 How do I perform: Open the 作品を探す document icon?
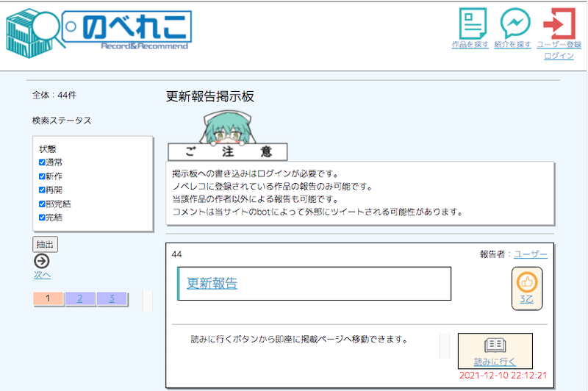pos(473,24)
